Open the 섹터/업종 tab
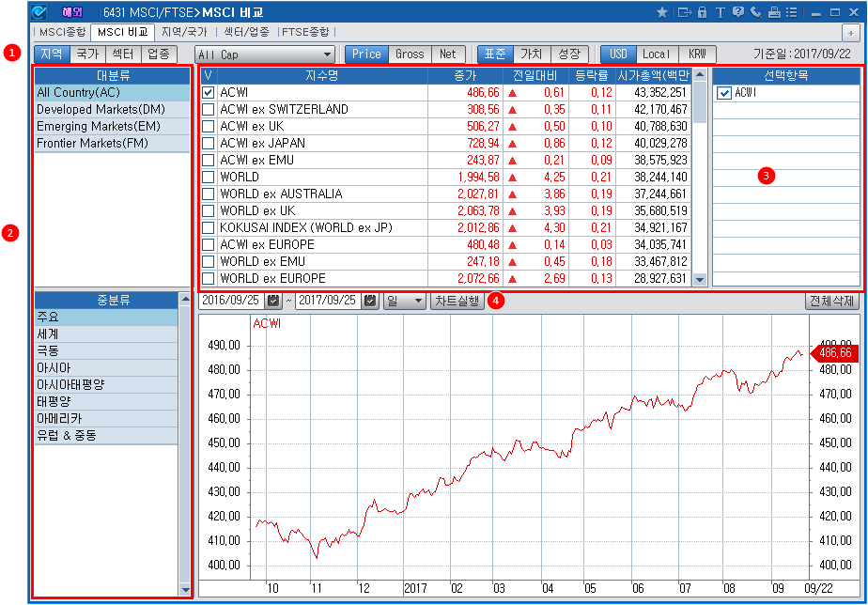 click(246, 32)
